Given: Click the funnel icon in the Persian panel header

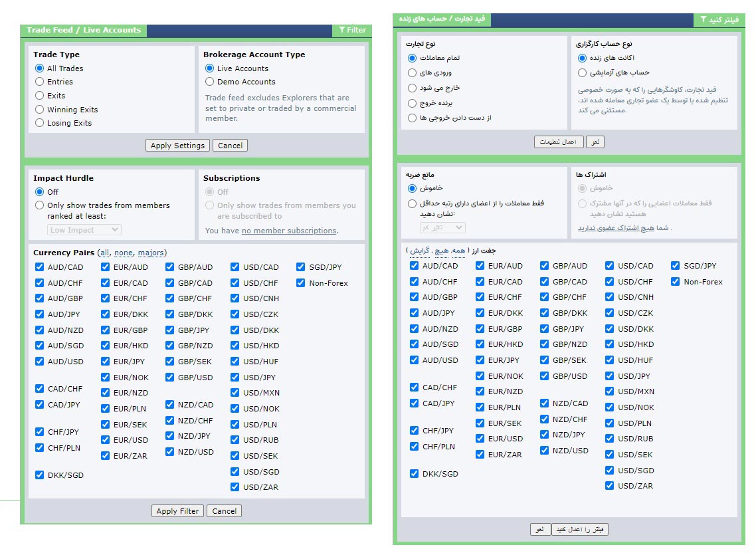Looking at the screenshot, I should 703,20.
